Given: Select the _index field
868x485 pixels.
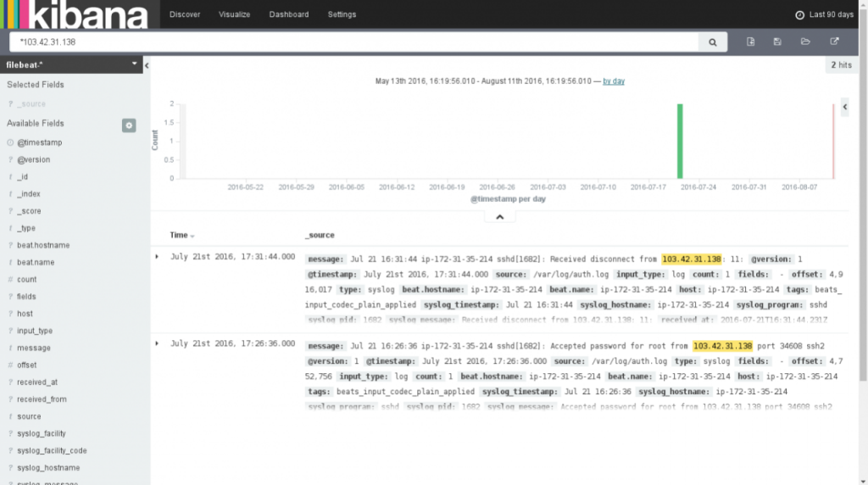Looking at the screenshot, I should point(28,194).
